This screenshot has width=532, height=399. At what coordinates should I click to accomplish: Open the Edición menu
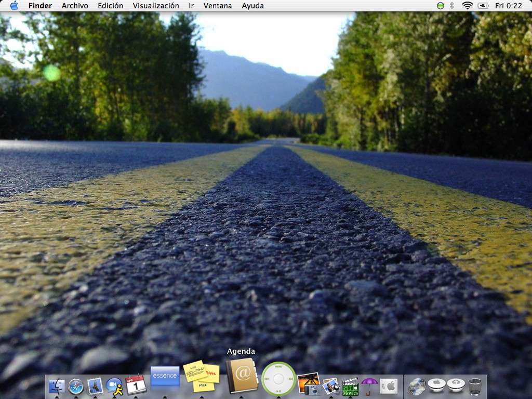click(x=110, y=6)
